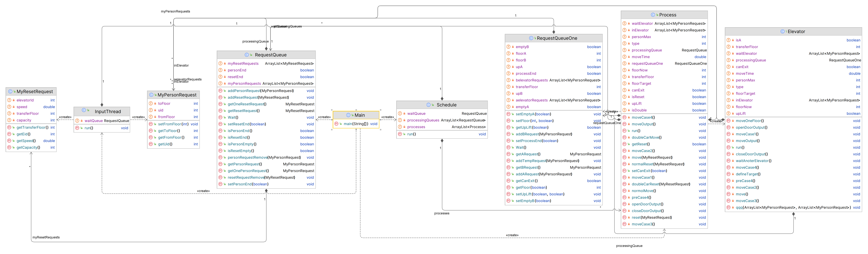The height and width of the screenshot is (254, 868).
Task: Select the Schedule class header
Action: (x=442, y=105)
